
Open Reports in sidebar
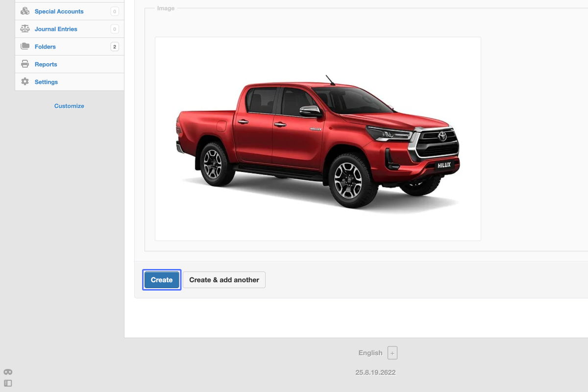[70, 64]
